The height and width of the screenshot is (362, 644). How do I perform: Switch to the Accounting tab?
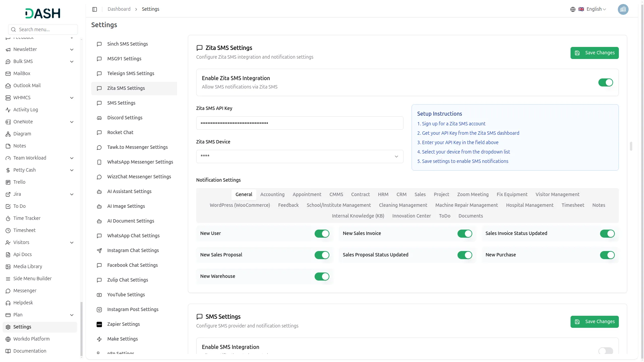tap(272, 194)
